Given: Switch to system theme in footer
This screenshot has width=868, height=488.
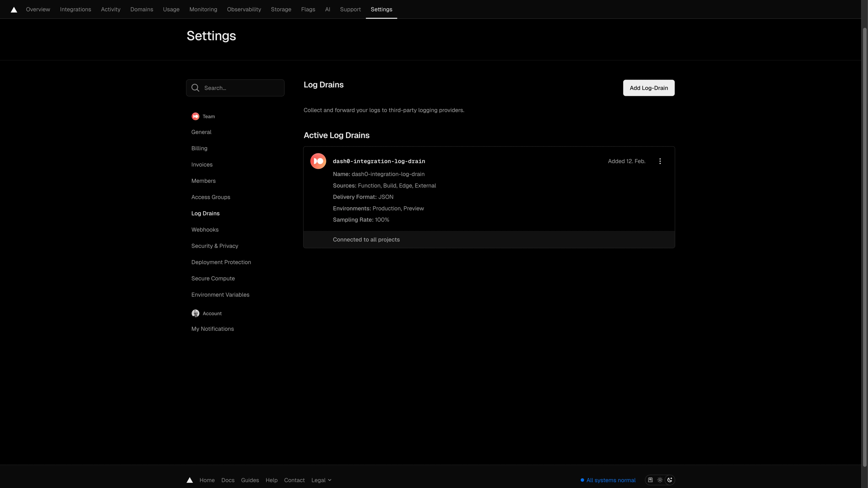Looking at the screenshot, I should pyautogui.click(x=650, y=480).
